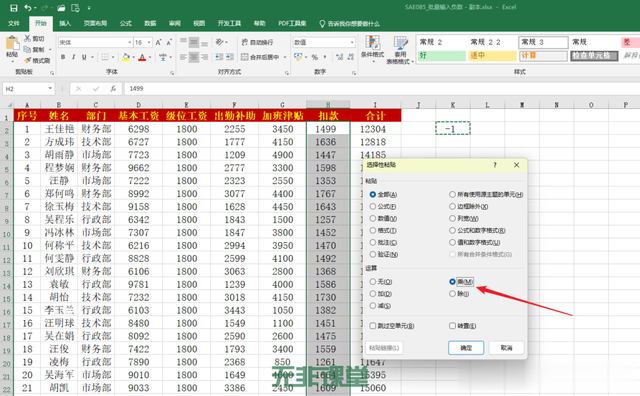Viewport: 640px width, 396px height.
Task: Open the Font group dialog launcher
Action: coord(172,73)
